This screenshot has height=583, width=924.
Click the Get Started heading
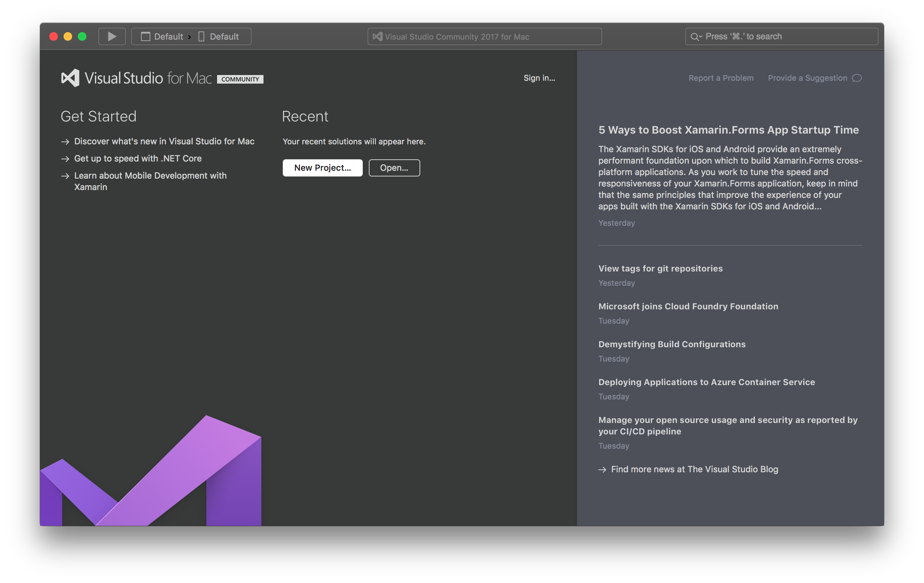click(x=99, y=116)
